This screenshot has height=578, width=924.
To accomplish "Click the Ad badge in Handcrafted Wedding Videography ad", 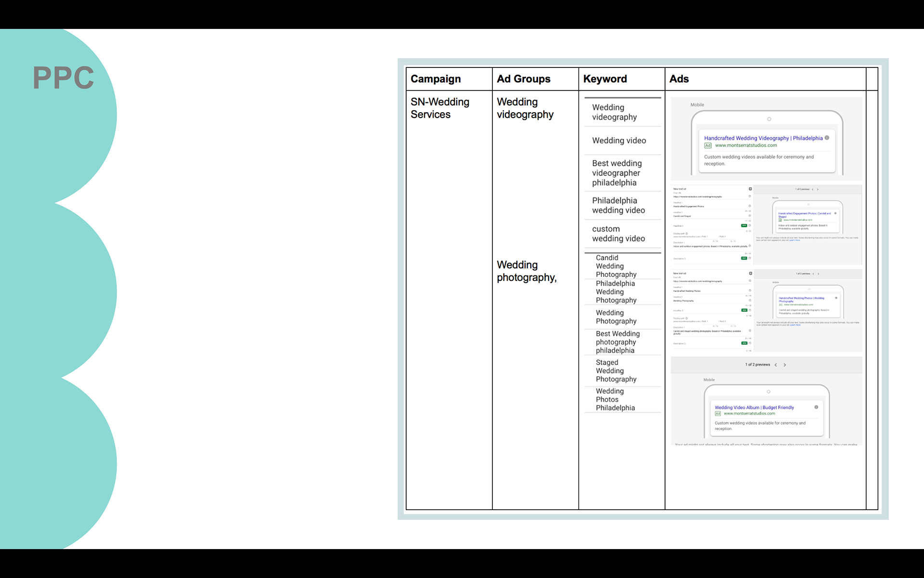I will click(x=708, y=145).
